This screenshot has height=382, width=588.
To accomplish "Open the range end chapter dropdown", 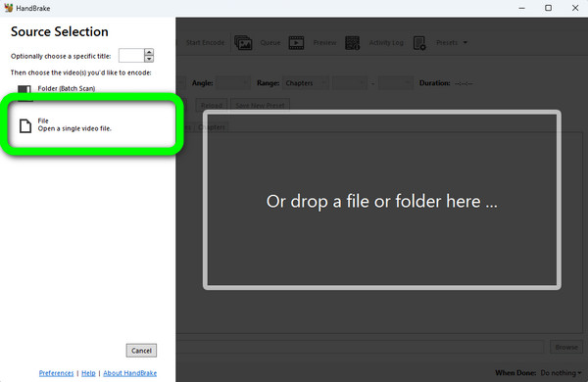I will (395, 83).
